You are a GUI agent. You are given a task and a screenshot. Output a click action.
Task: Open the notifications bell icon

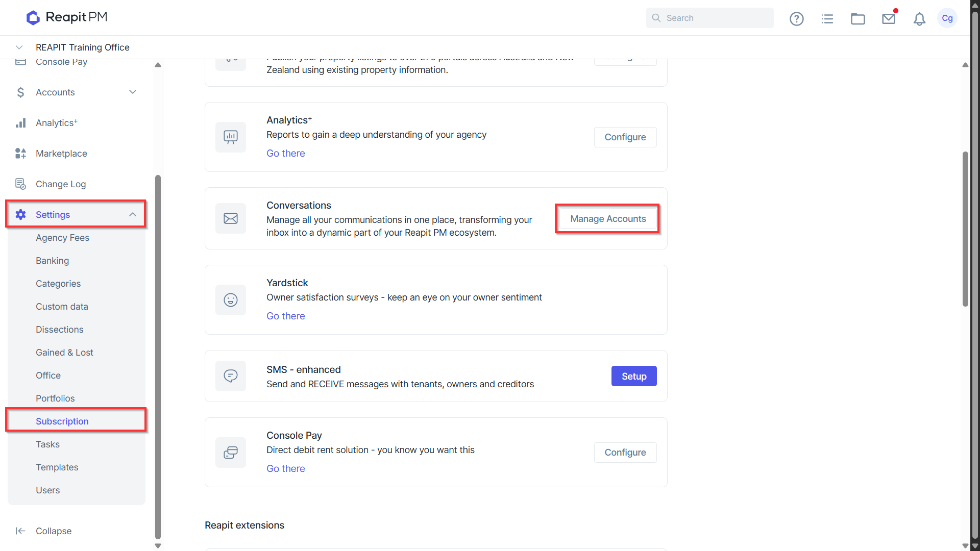[x=919, y=19]
